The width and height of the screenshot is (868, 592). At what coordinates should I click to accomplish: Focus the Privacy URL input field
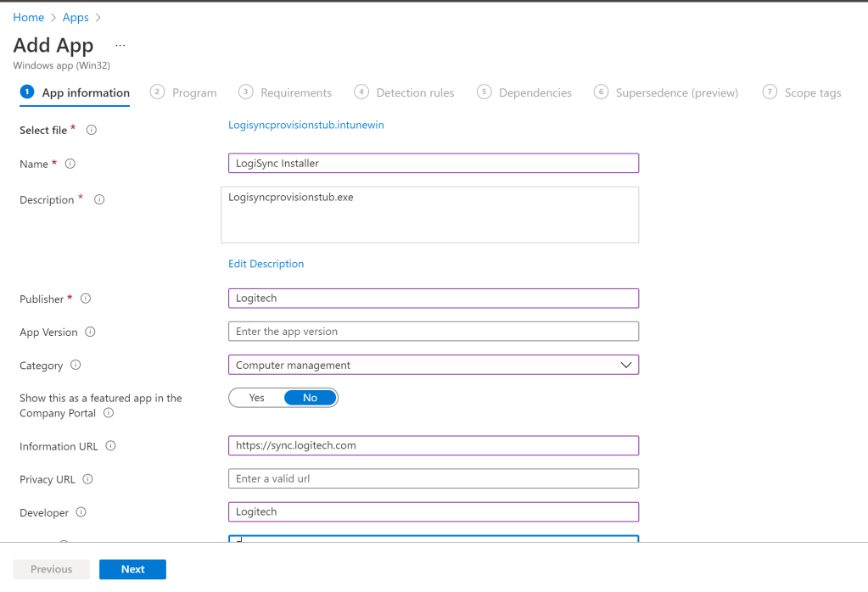433,479
